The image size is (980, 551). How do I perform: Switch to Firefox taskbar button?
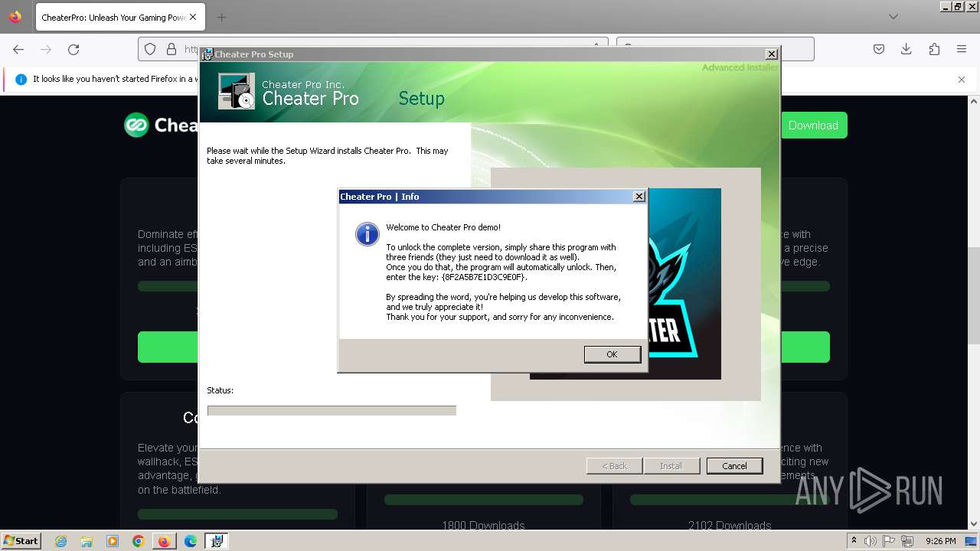pos(164,541)
